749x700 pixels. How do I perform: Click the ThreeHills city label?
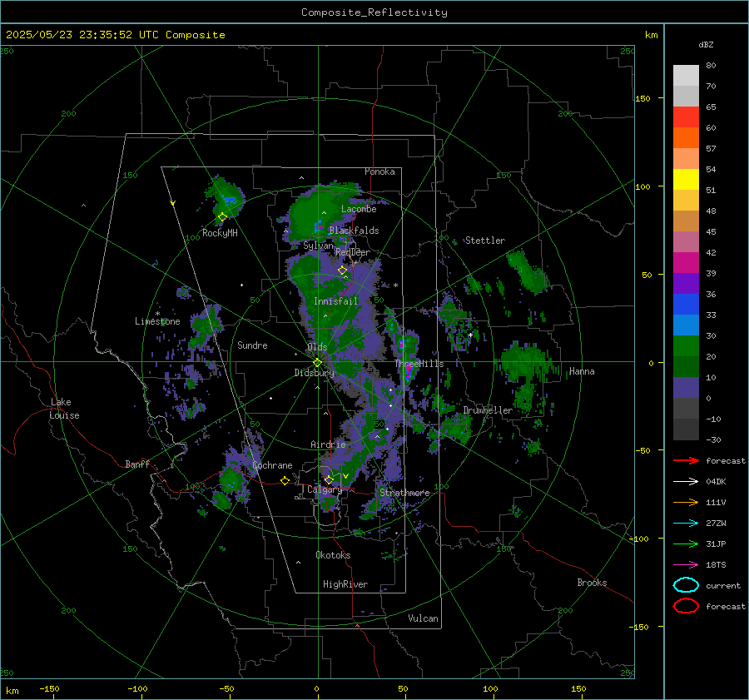[419, 364]
